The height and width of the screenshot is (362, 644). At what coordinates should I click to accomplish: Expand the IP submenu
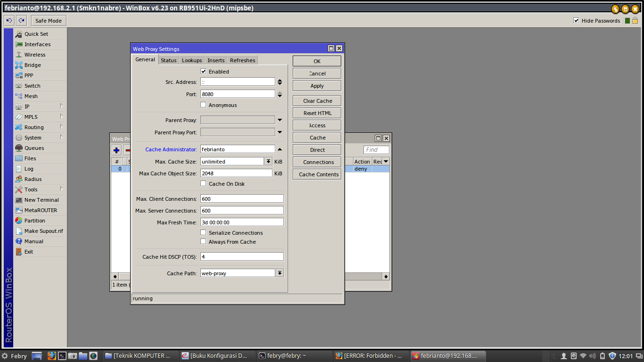(61, 106)
